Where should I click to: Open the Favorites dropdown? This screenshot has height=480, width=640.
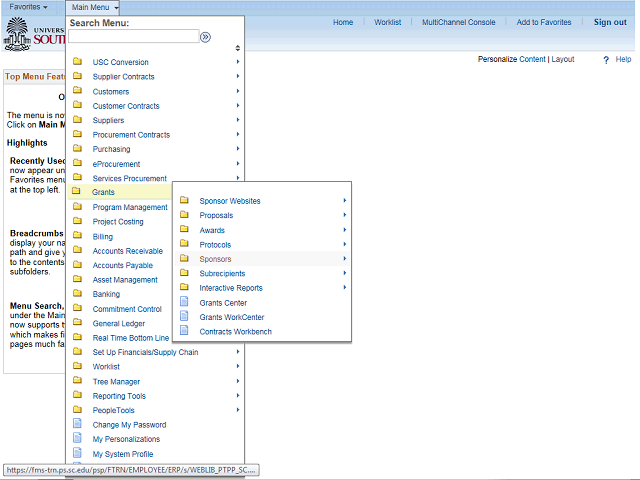click(30, 7)
